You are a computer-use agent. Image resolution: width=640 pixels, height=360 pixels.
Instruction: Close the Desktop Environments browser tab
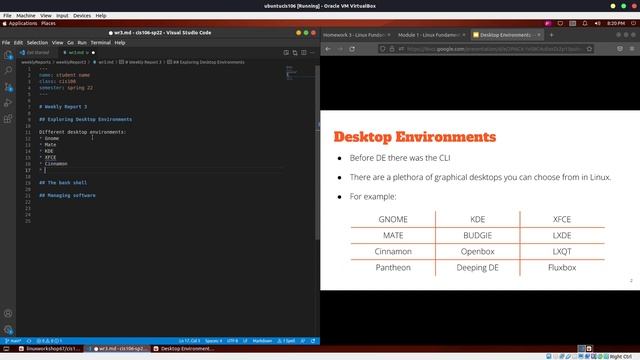(539, 35)
